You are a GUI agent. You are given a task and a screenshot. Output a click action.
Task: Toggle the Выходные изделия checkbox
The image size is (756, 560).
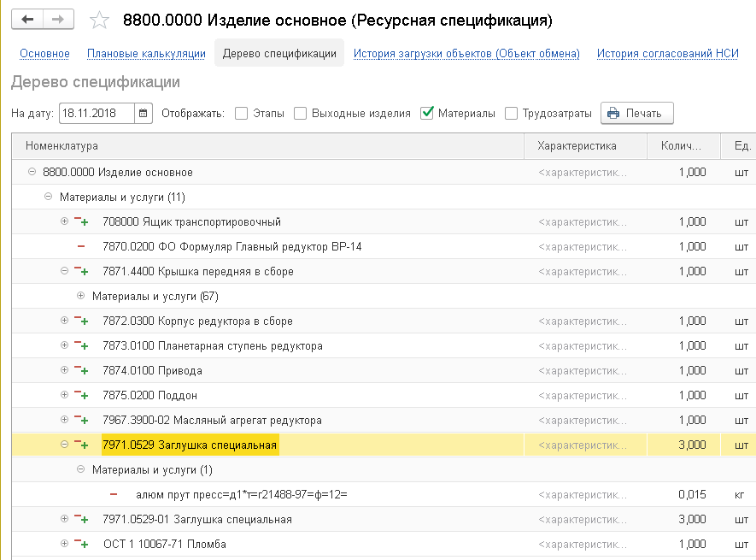(x=300, y=113)
